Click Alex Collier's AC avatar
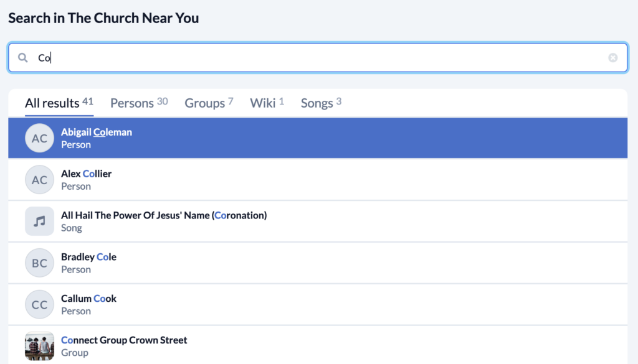This screenshot has width=638, height=364. (39, 180)
